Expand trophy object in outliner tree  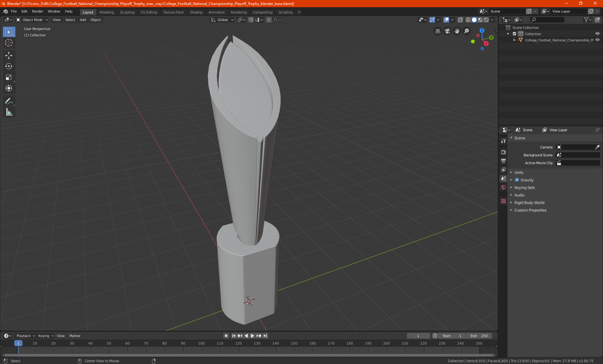point(514,40)
